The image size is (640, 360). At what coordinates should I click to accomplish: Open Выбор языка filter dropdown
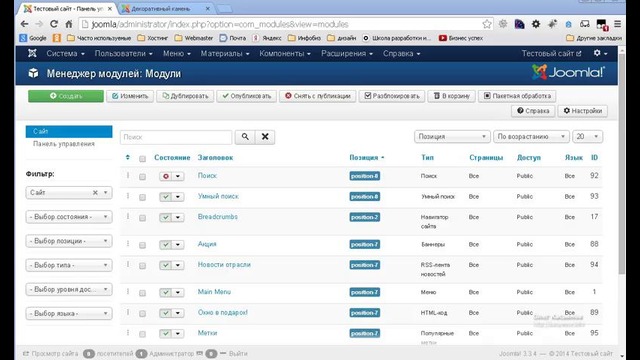[x=69, y=313]
